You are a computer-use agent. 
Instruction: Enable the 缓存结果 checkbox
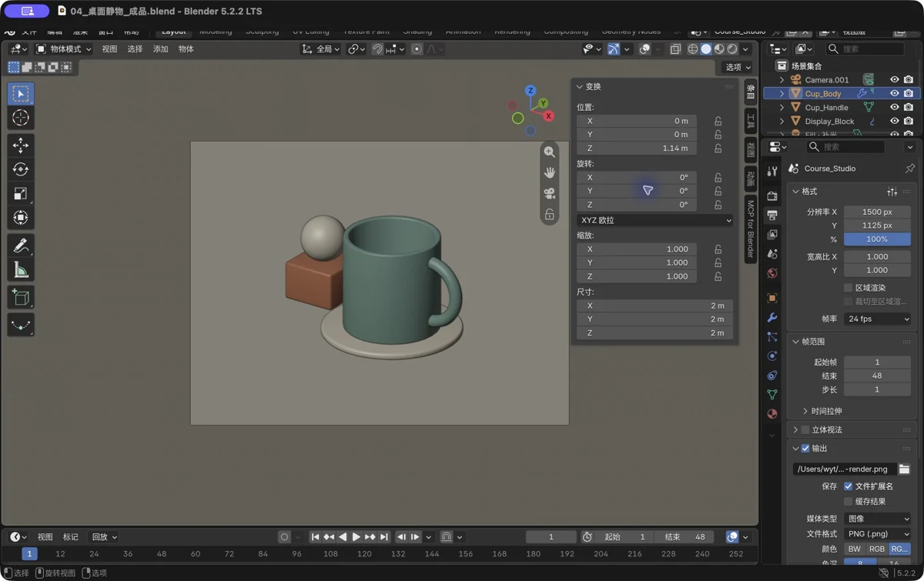(x=848, y=501)
